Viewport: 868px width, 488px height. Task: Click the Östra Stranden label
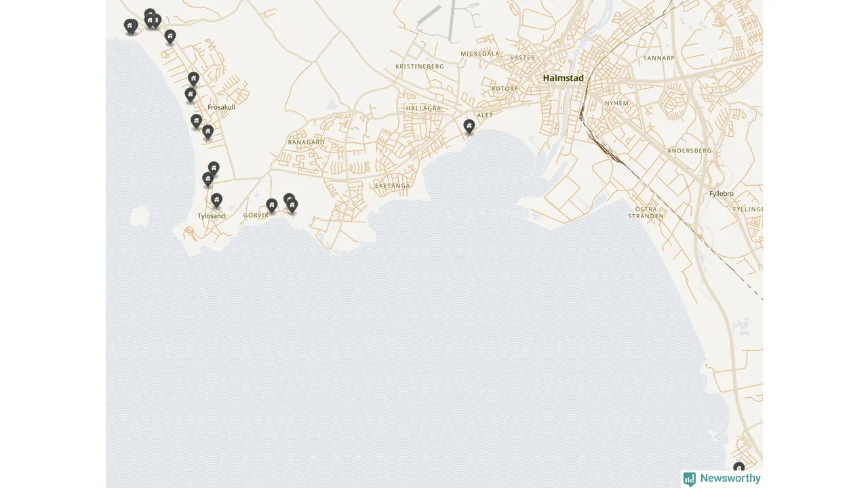click(x=646, y=213)
